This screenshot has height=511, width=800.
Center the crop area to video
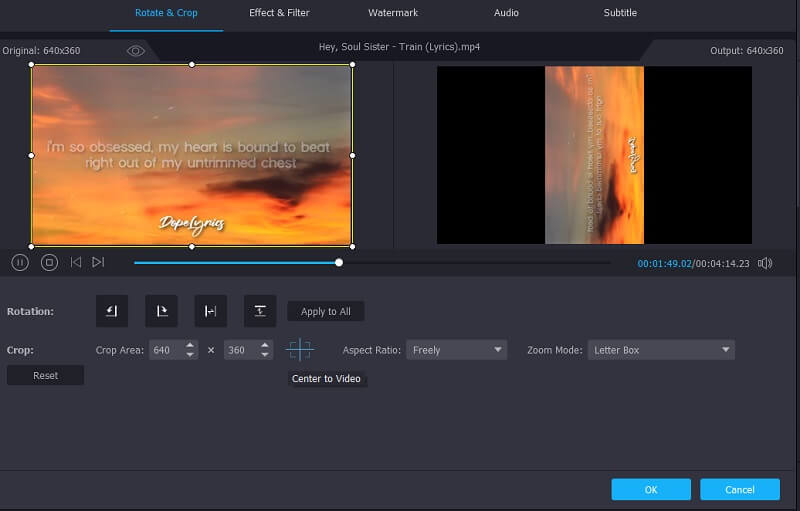click(300, 350)
